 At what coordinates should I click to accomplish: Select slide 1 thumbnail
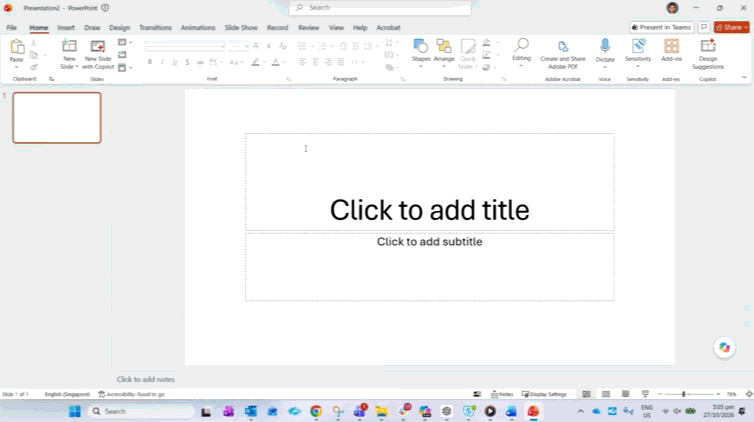coord(57,118)
